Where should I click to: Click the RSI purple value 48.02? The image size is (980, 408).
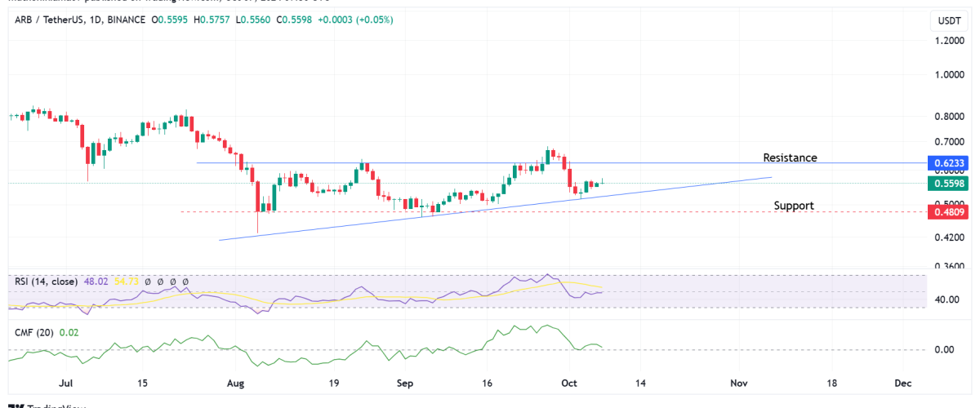tap(96, 282)
